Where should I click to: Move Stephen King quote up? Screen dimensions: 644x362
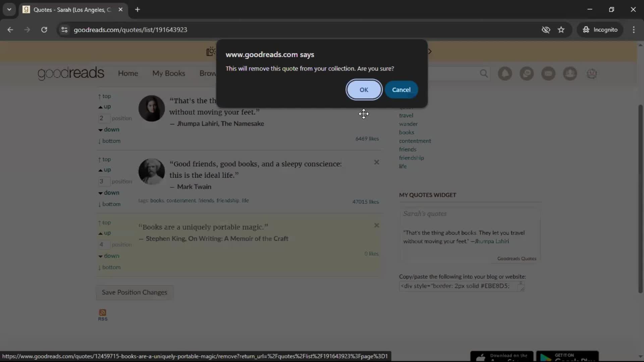click(105, 233)
